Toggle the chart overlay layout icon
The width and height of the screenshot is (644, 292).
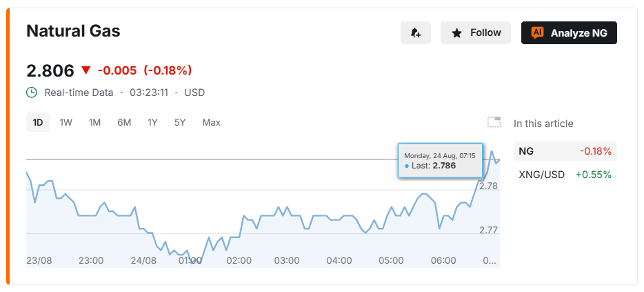coord(494,122)
